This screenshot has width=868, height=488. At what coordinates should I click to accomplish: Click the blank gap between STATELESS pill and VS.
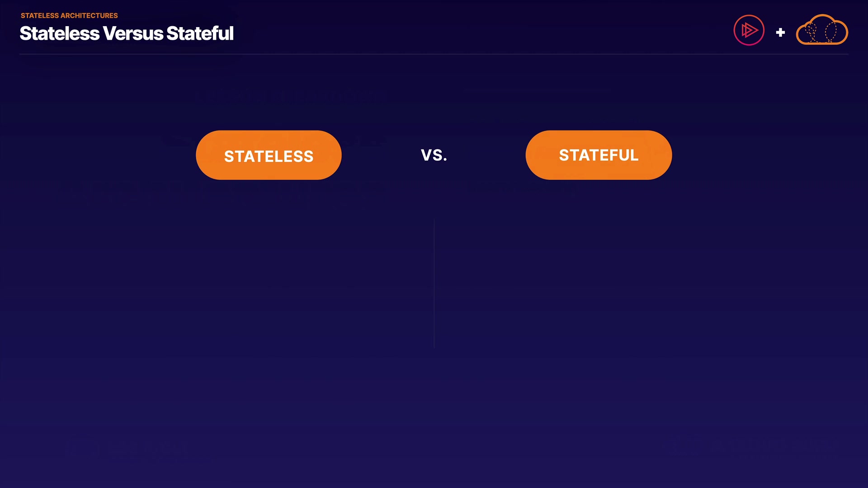click(381, 155)
